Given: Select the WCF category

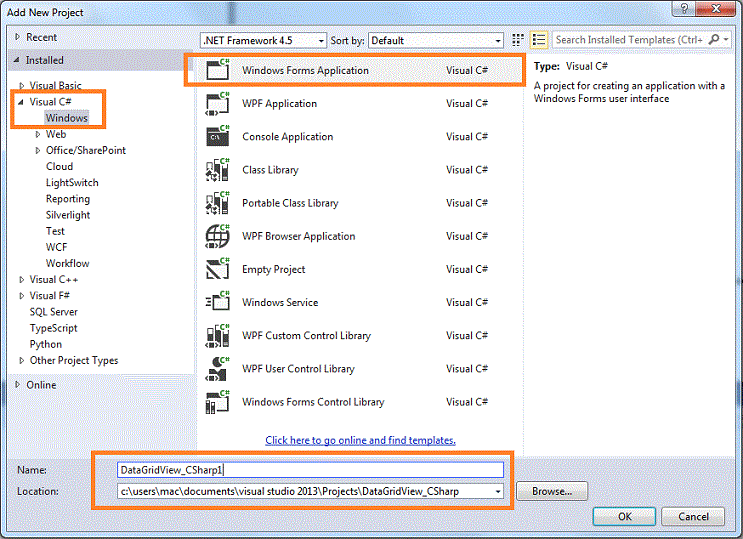Looking at the screenshot, I should point(56,247).
